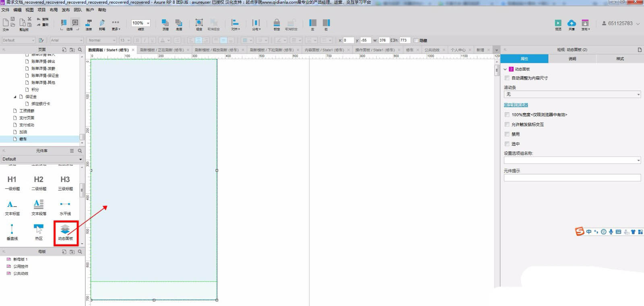This screenshot has width=644, height=306.
Task: Open the 预览 preview button
Action: (x=558, y=24)
